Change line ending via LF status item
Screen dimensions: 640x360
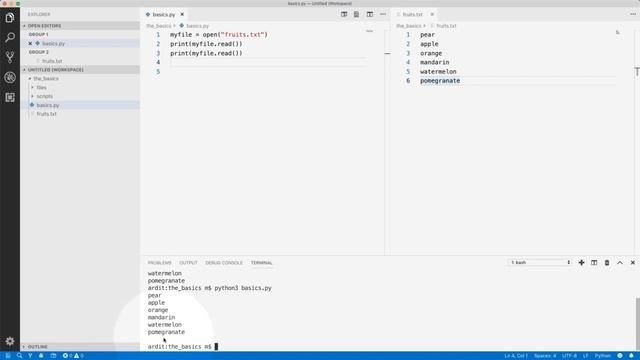(586, 356)
